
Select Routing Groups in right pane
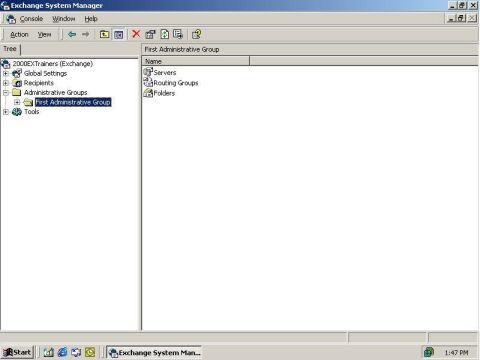(171, 83)
